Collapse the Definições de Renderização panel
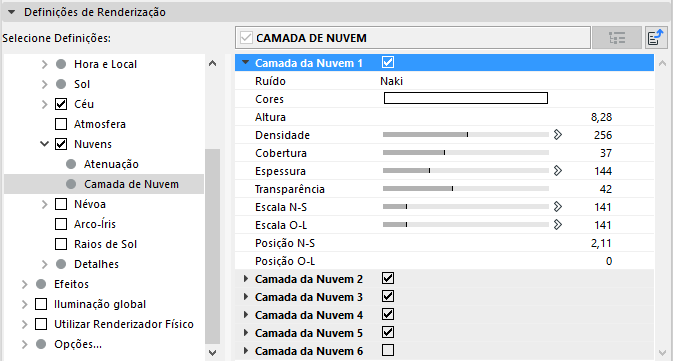Screen dimensions: 673x361 click(12, 12)
